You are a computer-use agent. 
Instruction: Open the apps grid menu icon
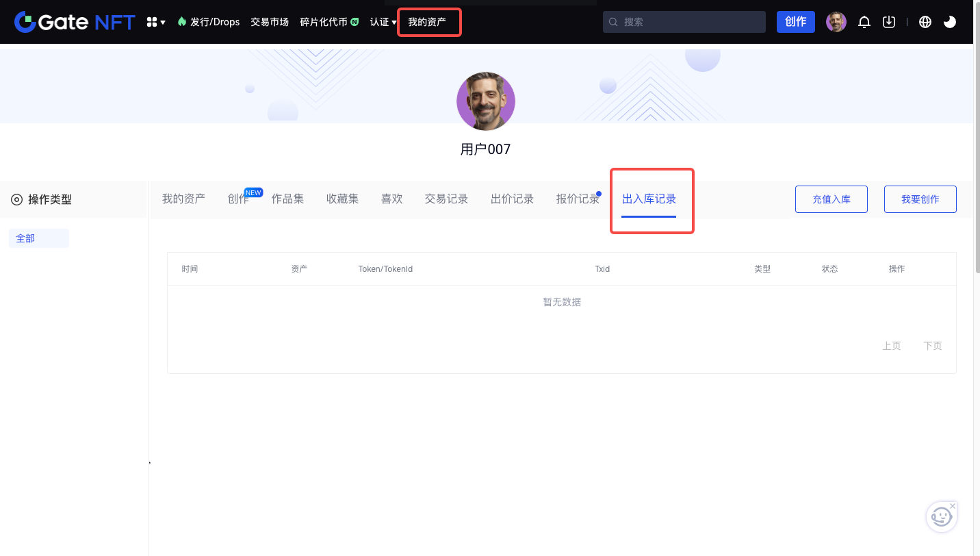click(x=155, y=22)
